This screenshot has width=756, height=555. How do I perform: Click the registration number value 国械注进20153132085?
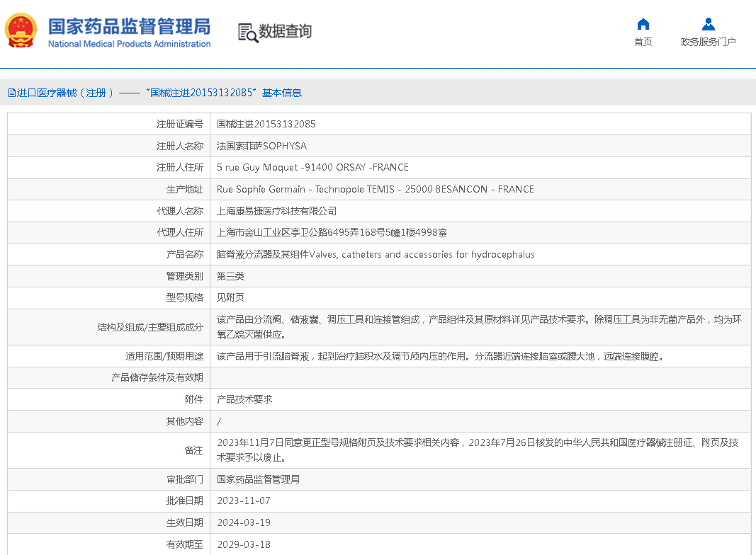coord(266,124)
